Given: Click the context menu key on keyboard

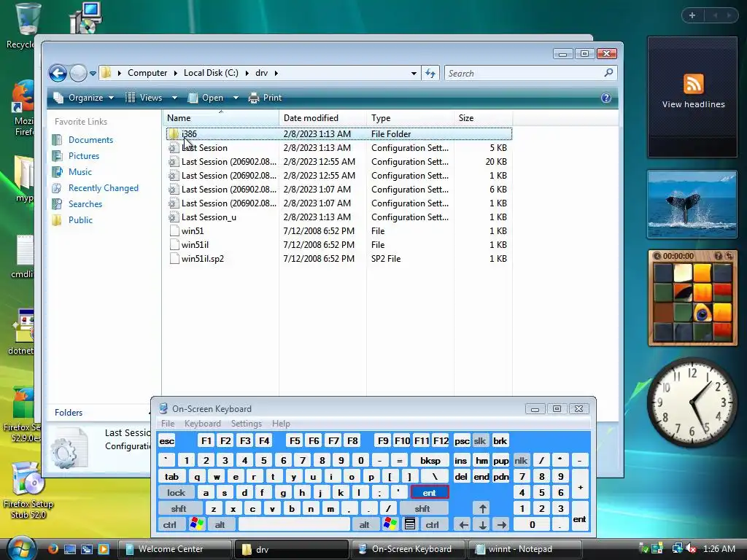Looking at the screenshot, I should click(x=410, y=525).
